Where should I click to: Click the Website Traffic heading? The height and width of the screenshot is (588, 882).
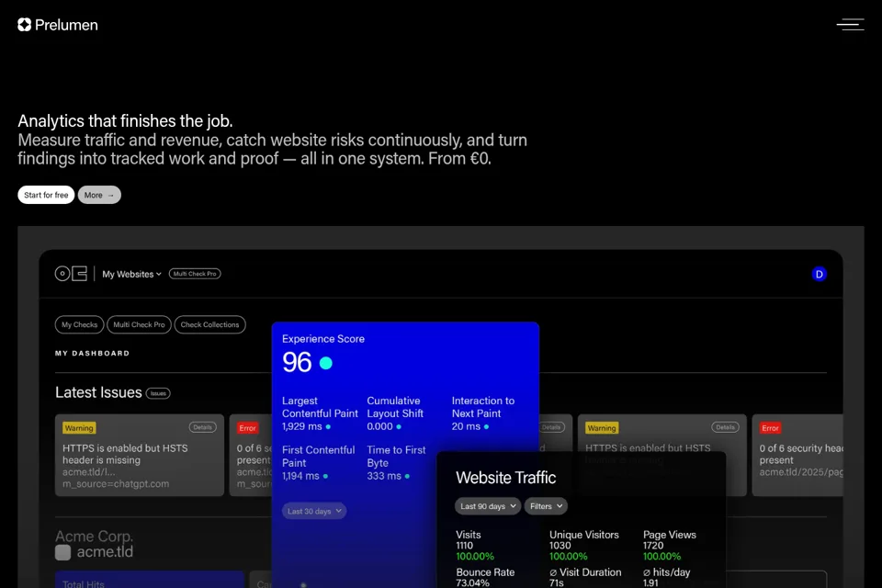click(505, 478)
